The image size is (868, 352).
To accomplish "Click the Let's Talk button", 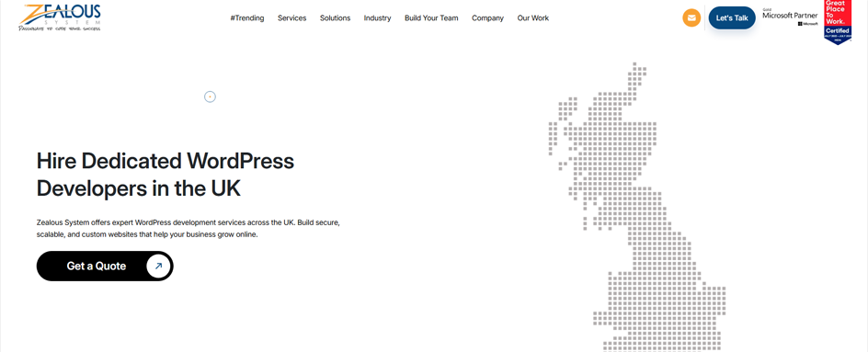I will coord(732,18).
